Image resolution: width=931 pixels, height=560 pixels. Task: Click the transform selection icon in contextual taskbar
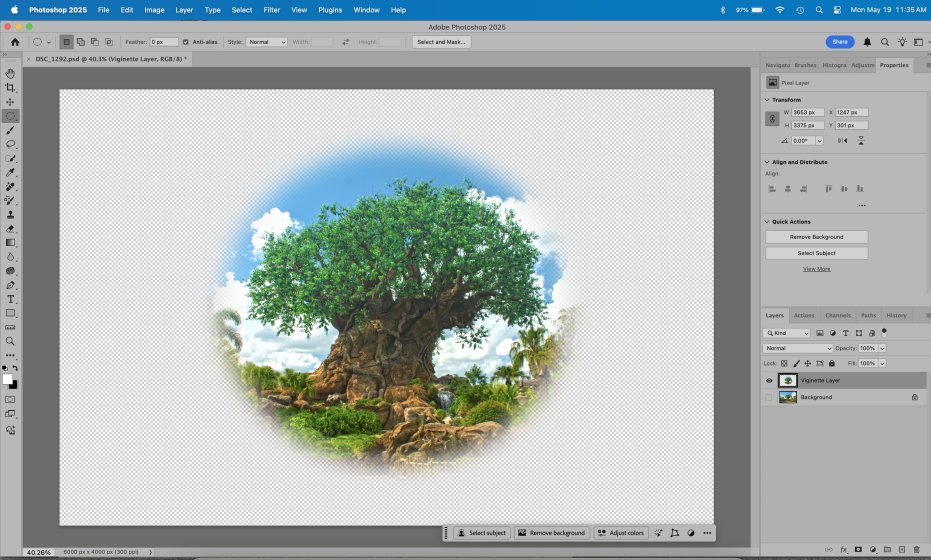[674, 533]
